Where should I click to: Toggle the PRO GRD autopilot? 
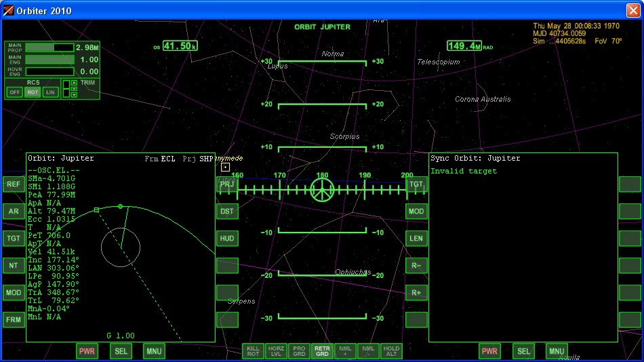click(299, 351)
